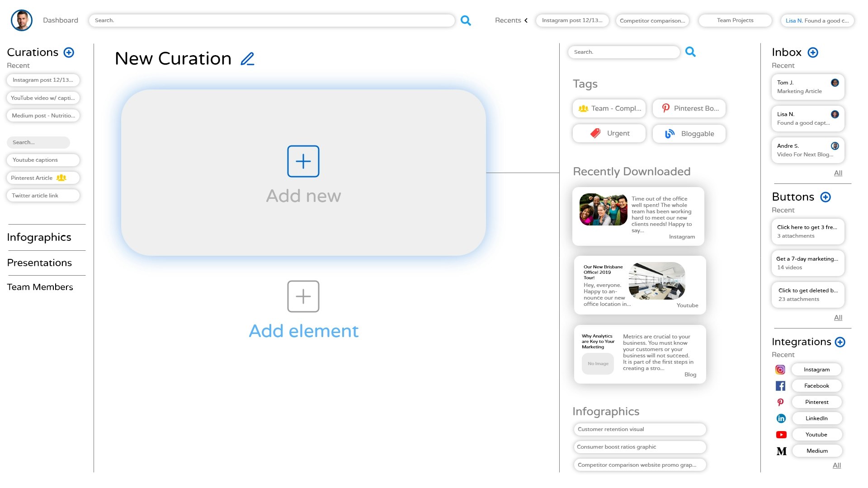The image size is (868, 488).
Task: Collapse Recents with the chevron arrow
Action: pyautogui.click(x=526, y=20)
